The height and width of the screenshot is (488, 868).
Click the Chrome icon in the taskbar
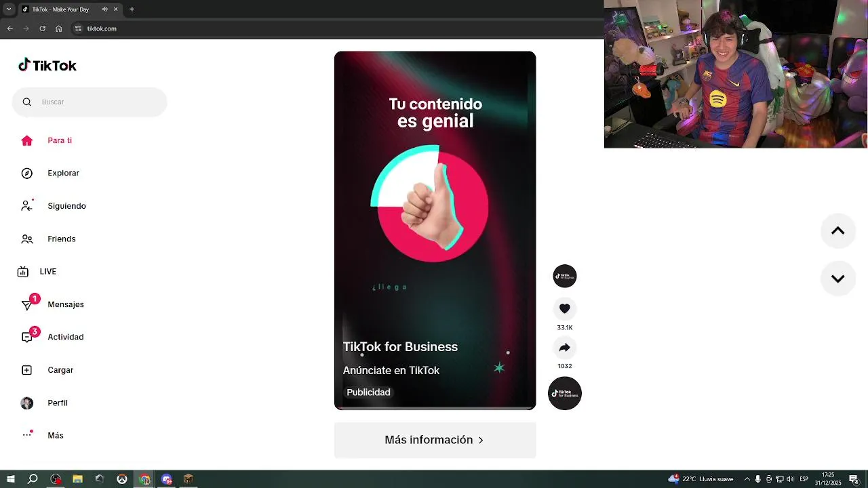(144, 479)
